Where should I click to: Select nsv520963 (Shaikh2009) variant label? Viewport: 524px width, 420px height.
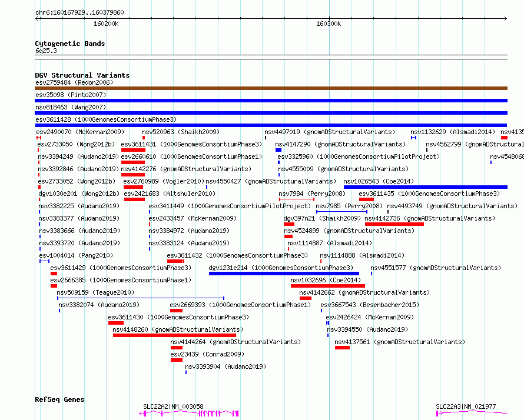(x=181, y=132)
